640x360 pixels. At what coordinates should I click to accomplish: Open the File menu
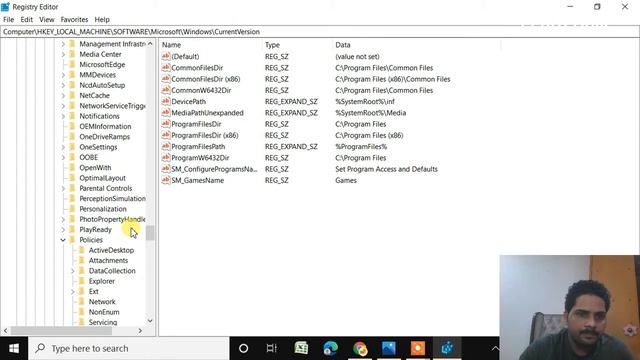9,20
